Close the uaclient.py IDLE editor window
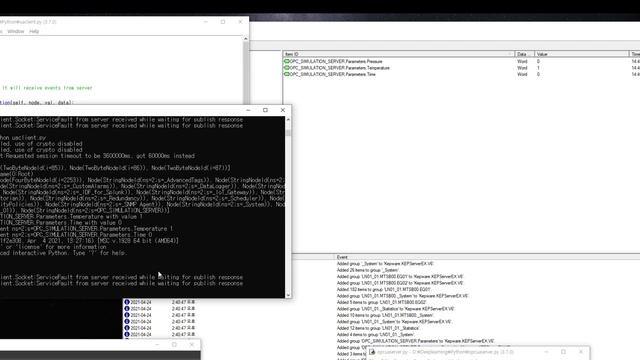The height and width of the screenshot is (360, 640). (240, 22)
